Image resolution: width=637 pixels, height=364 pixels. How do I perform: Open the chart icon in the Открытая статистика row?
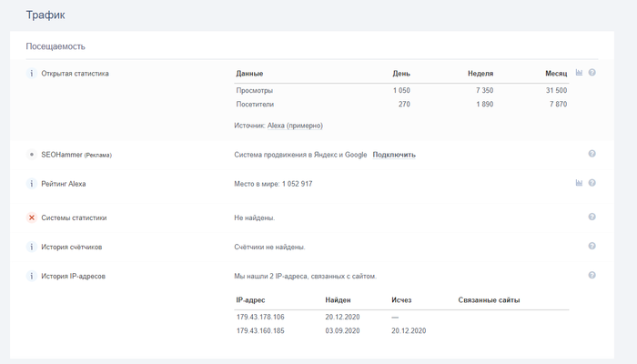pos(579,73)
